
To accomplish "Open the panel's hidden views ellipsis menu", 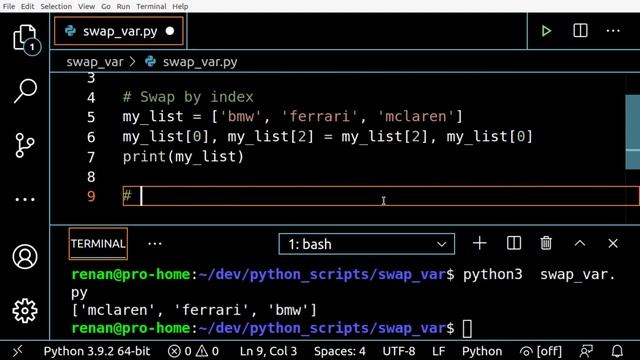I will (155, 244).
